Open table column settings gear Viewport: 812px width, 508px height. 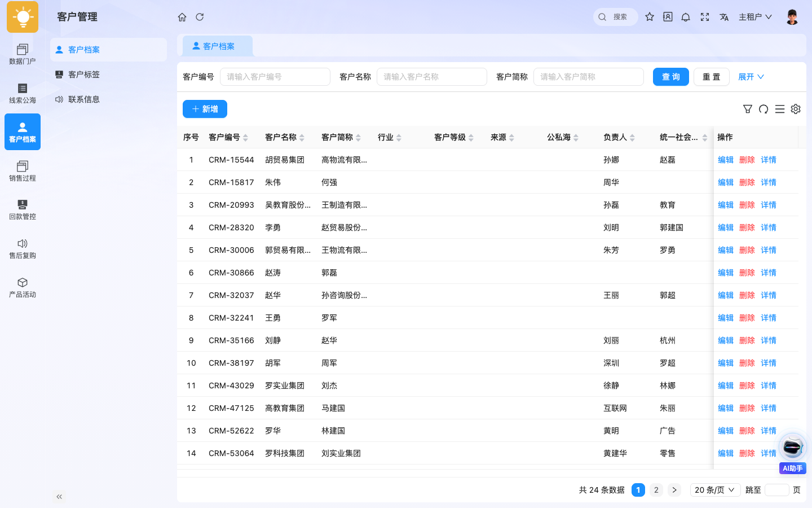point(796,109)
